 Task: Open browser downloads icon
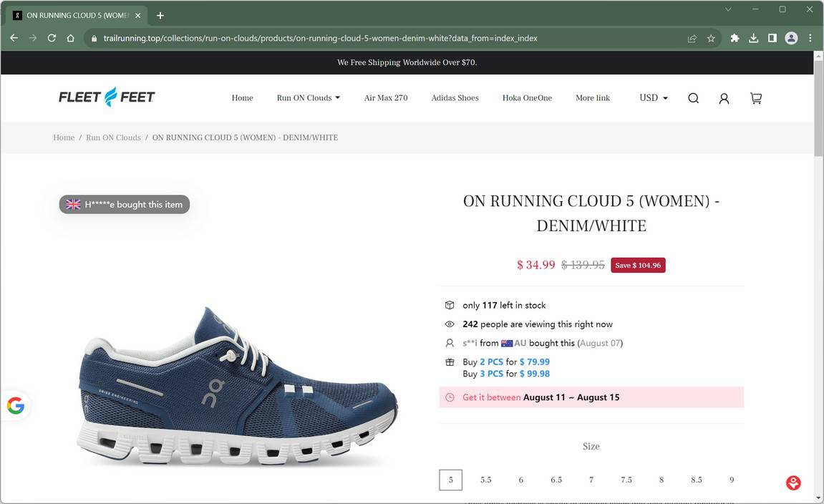pyautogui.click(x=754, y=38)
